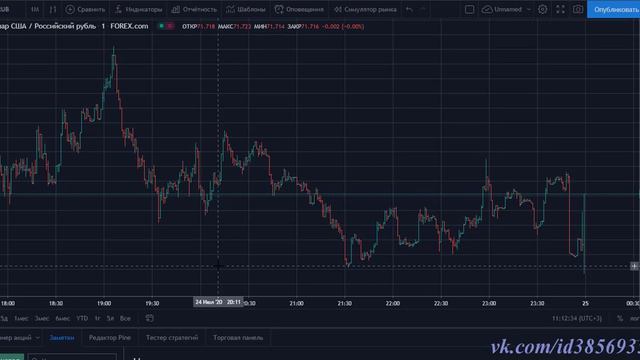The width and height of the screenshot is (640, 360).
Task: Click the ОТКР 71.718 open value
Action: coord(198,27)
